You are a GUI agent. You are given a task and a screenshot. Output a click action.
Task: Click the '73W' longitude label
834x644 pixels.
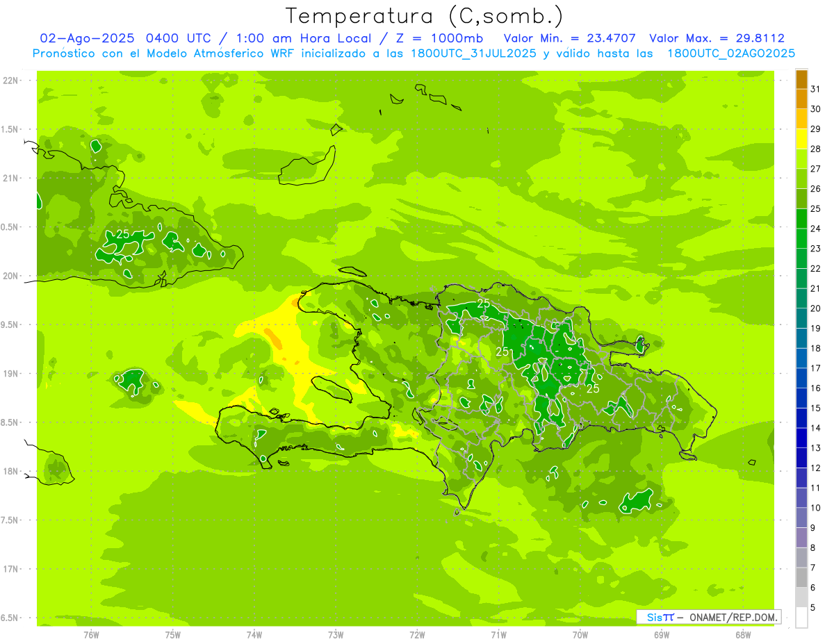pos(336,634)
